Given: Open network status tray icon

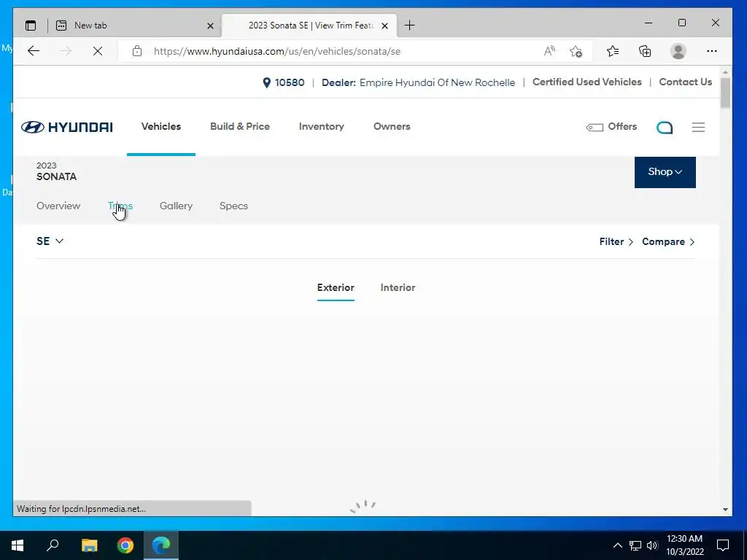Looking at the screenshot, I should [x=635, y=545].
